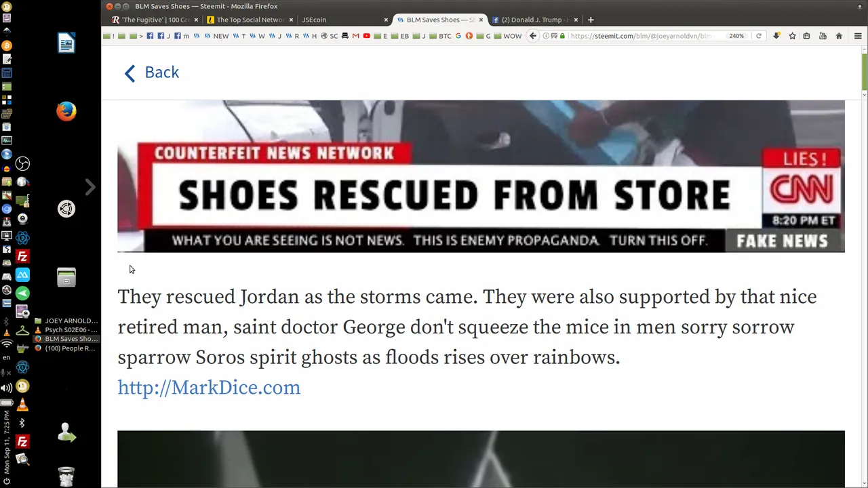Open the YouTube bookmark icon
Viewport: 868px width, 488px height.
366,36
